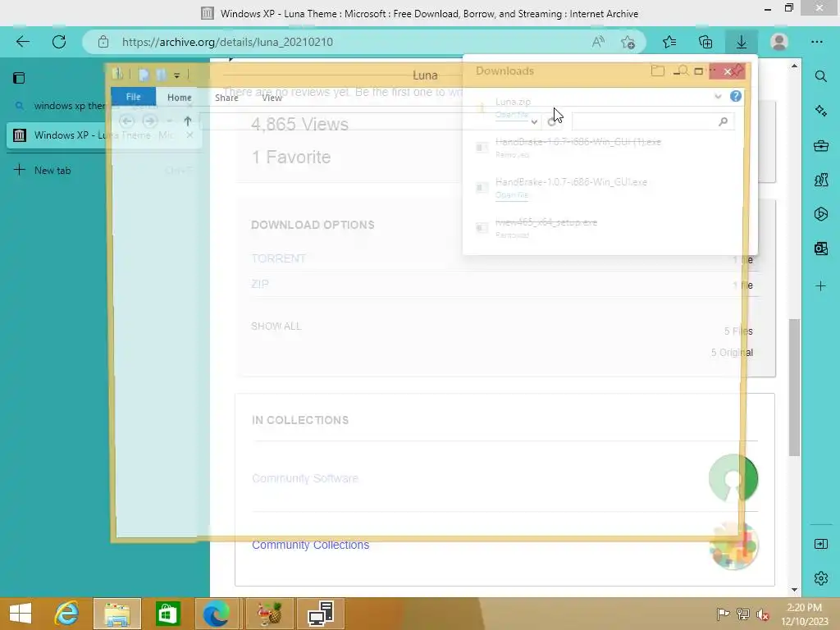The width and height of the screenshot is (840, 630).
Task: Open Microsoft 365 sidebar icon
Action: [x=820, y=214]
